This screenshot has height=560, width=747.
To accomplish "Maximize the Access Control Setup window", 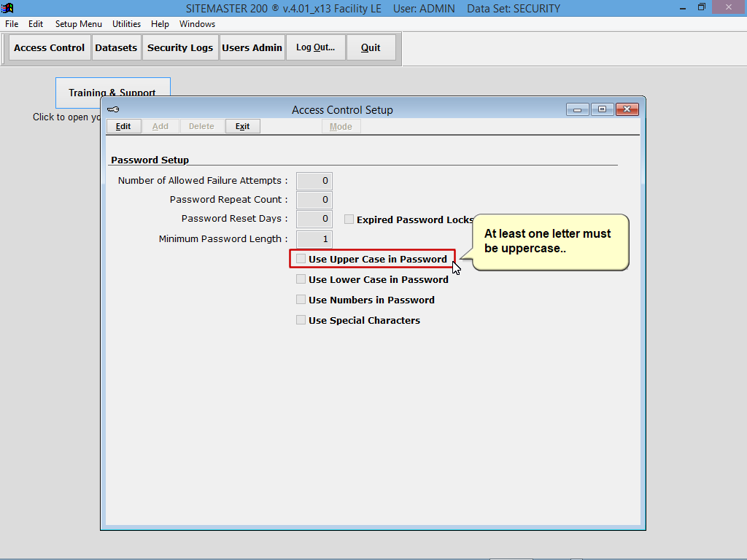I will (602, 109).
